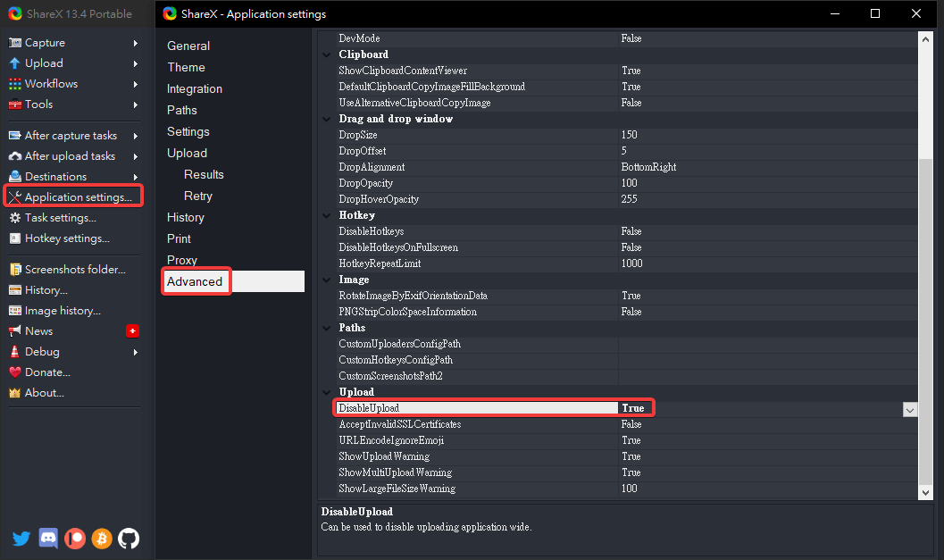Collapse the Clipboard category section

tap(327, 54)
